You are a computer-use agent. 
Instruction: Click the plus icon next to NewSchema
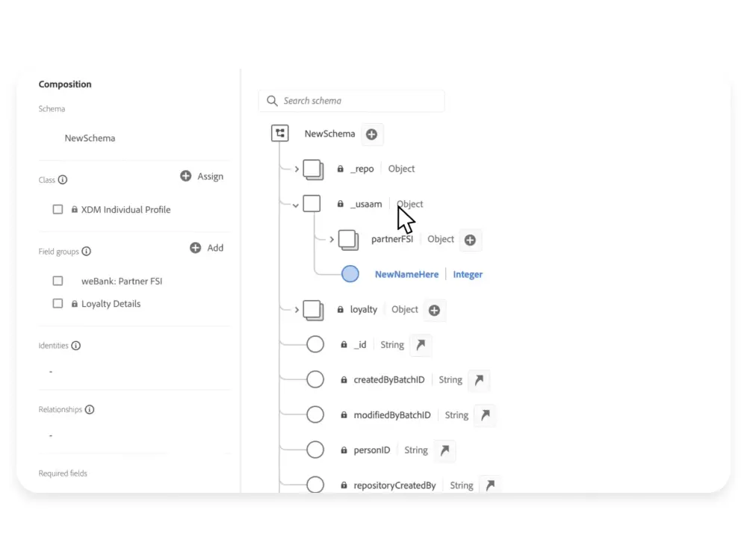(x=372, y=134)
